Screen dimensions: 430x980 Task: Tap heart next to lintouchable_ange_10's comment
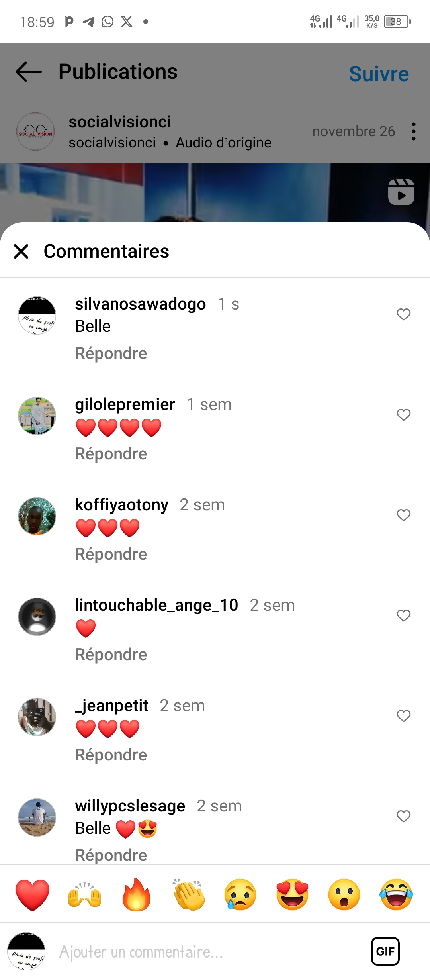(404, 615)
